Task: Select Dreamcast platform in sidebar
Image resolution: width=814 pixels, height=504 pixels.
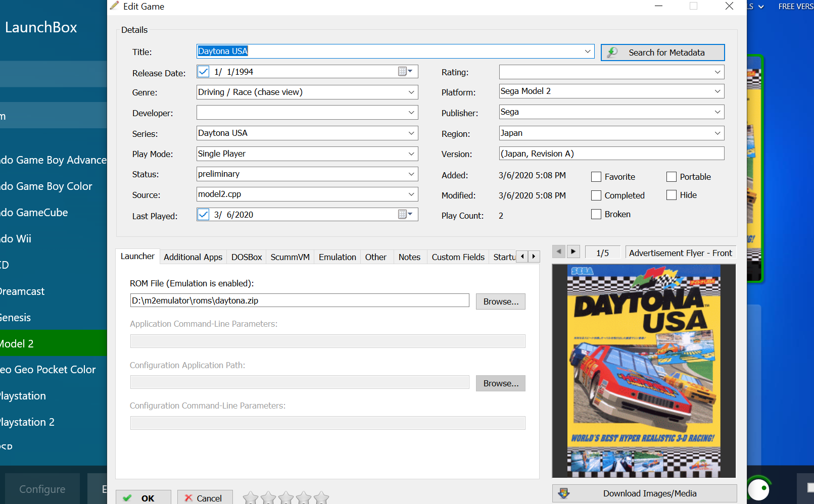Action: pyautogui.click(x=53, y=291)
